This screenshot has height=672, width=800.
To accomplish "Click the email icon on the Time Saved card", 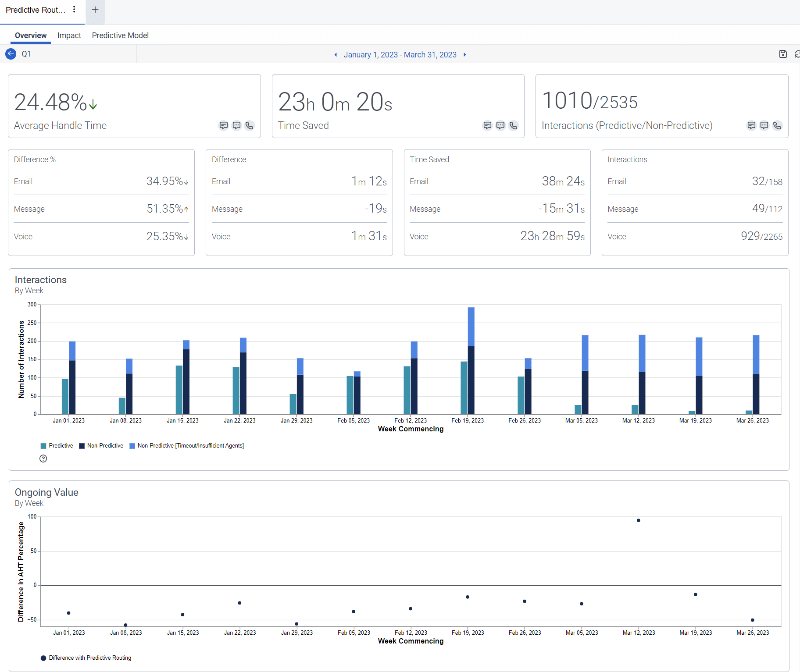I will [x=487, y=126].
